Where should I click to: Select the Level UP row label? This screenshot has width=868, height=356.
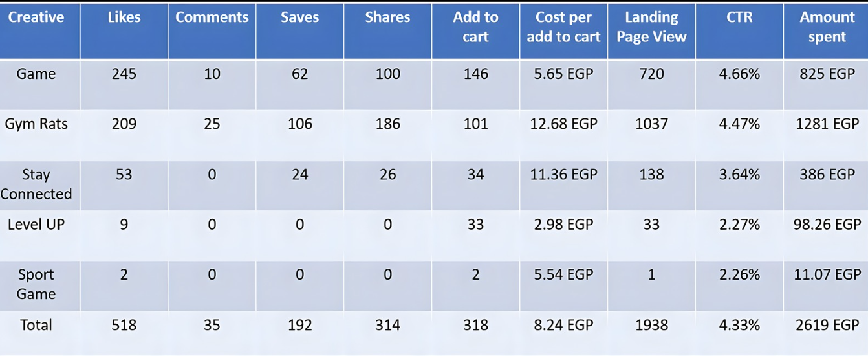(x=36, y=225)
